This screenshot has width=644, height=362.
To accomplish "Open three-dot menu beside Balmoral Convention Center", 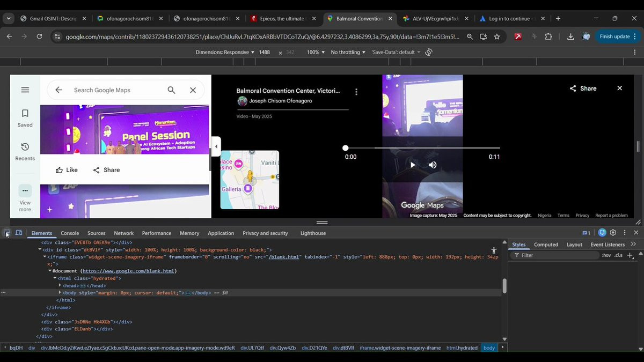I will click(356, 92).
